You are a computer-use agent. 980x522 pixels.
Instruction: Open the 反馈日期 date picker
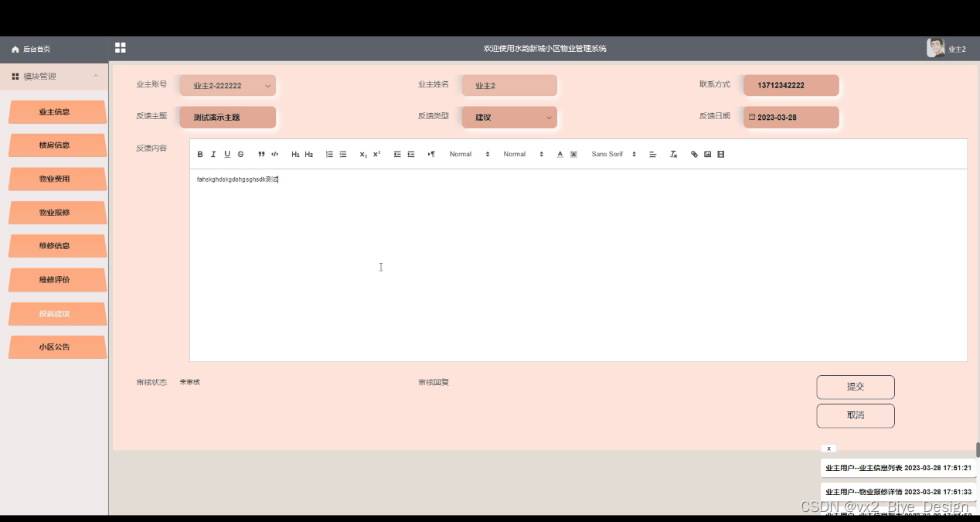[x=791, y=118]
